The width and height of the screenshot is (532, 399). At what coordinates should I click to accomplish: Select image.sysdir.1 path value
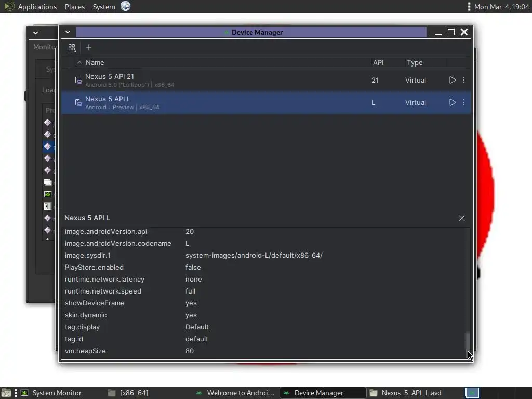254,255
